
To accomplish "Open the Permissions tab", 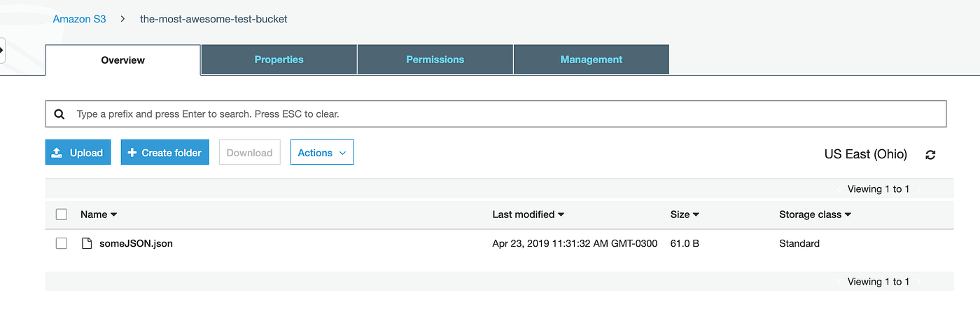I will tap(435, 60).
